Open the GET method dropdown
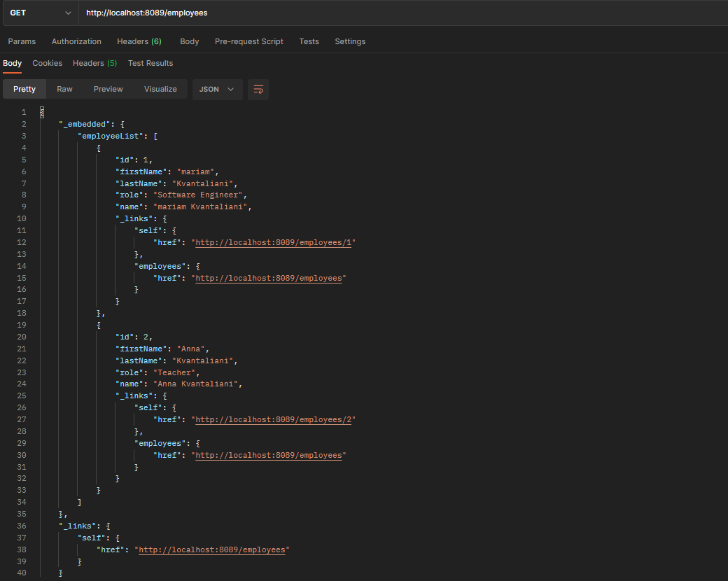 click(41, 13)
